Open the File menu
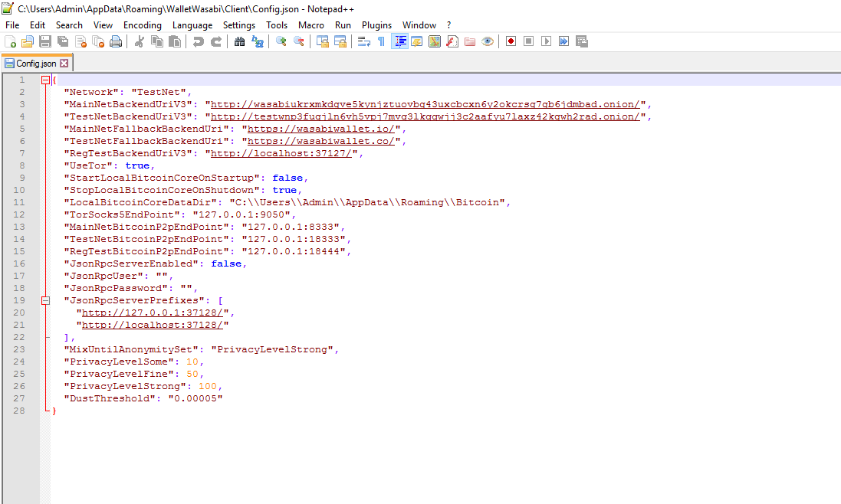This screenshot has width=841, height=504. tap(12, 25)
